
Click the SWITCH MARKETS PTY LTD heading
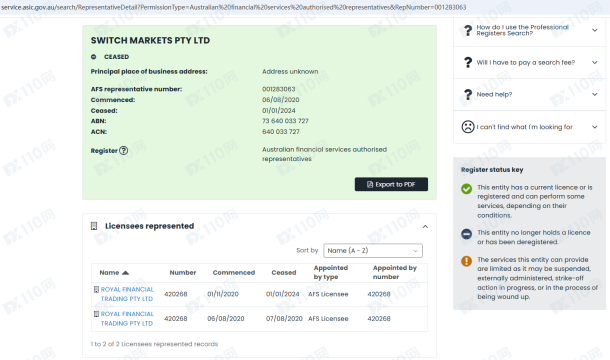pos(150,40)
